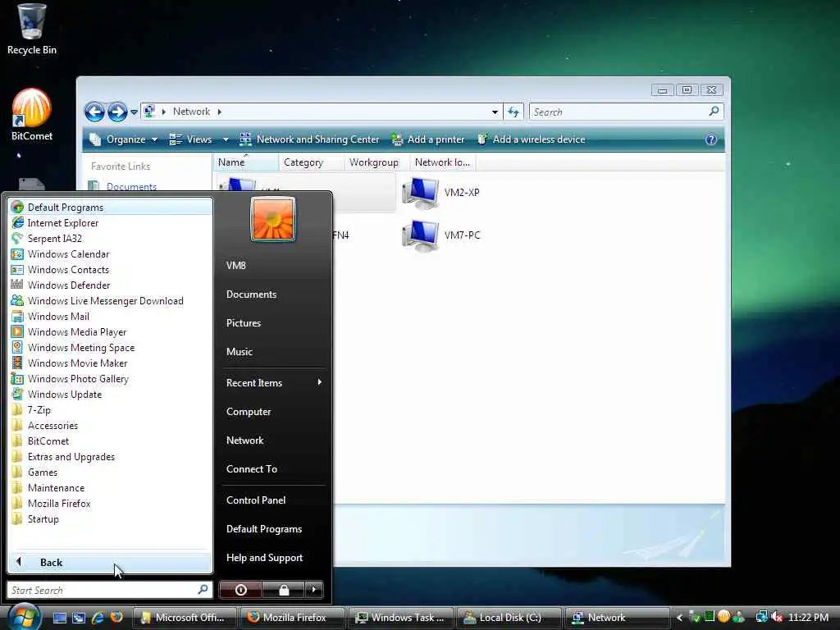
Task: Open Windows Update
Action: point(111,395)
